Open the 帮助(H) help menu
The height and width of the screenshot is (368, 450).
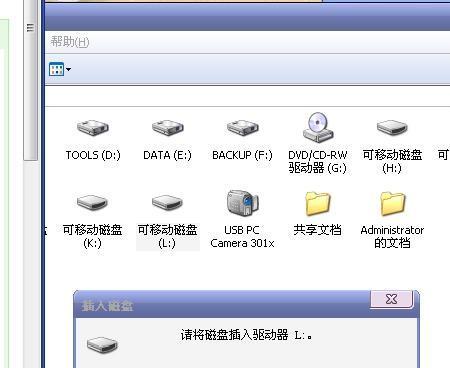pyautogui.click(x=70, y=42)
